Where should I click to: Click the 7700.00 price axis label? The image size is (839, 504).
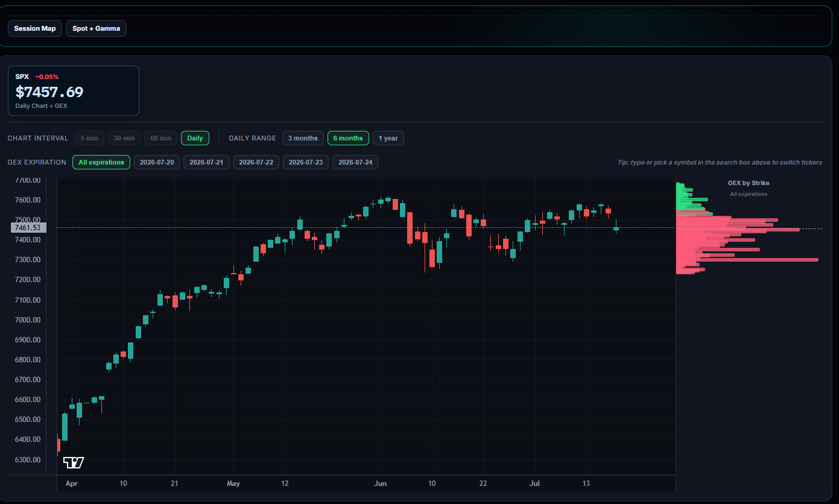click(28, 180)
